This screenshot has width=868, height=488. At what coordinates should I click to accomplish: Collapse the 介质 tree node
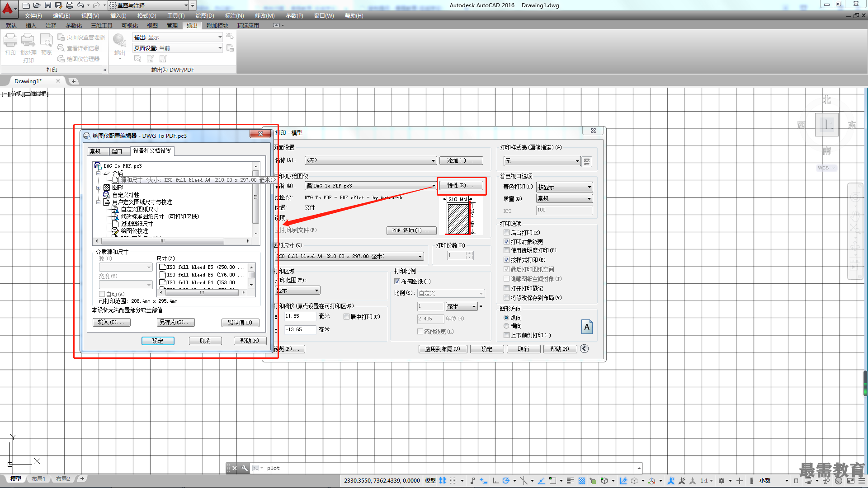point(98,173)
